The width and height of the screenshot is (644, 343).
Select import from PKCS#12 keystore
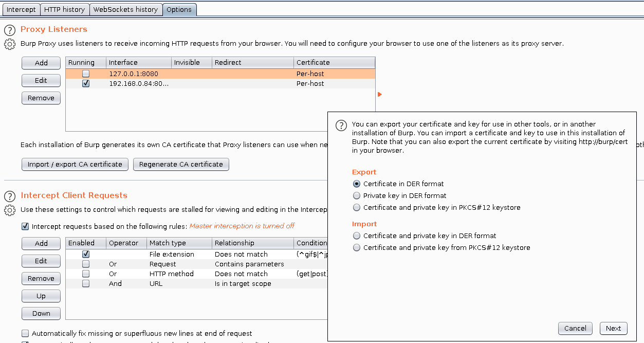pos(357,247)
